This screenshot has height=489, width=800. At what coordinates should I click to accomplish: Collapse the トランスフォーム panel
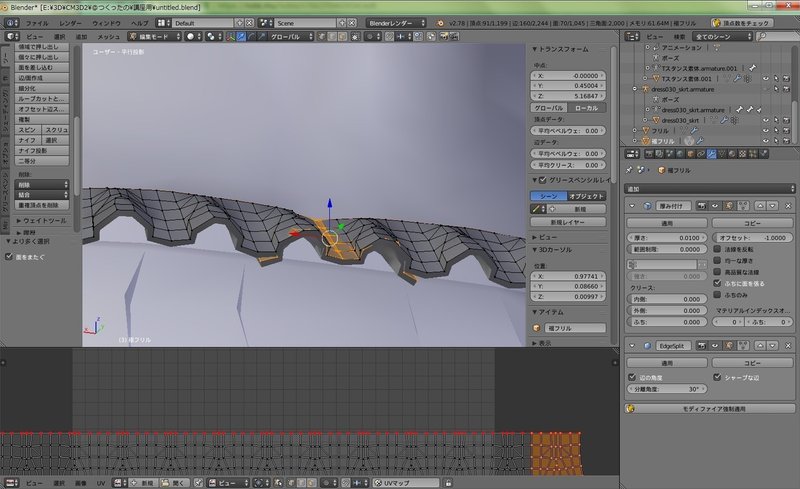coord(534,49)
